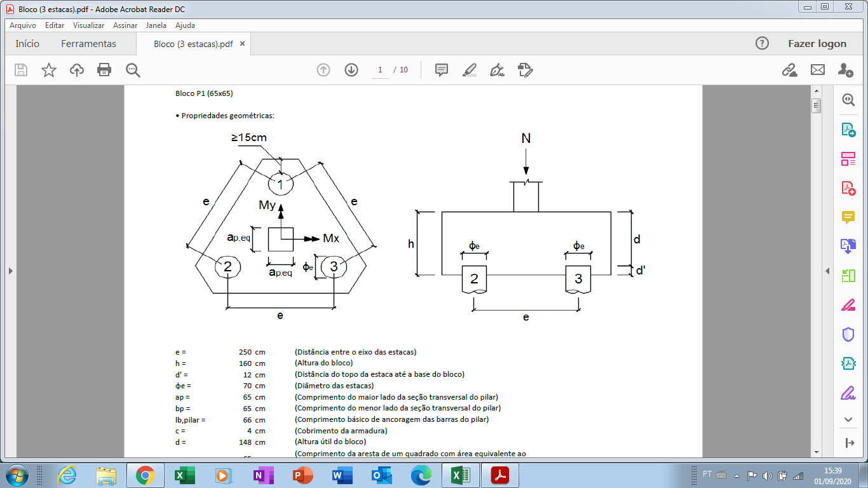Close the Bloco (3 estacas).pdf tab
Viewport: 868px width, 488px height.
click(242, 44)
